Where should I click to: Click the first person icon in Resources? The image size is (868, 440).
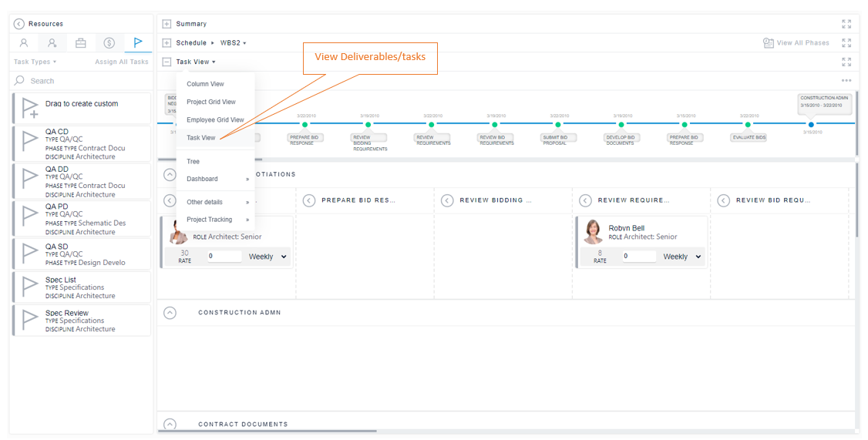(x=24, y=42)
